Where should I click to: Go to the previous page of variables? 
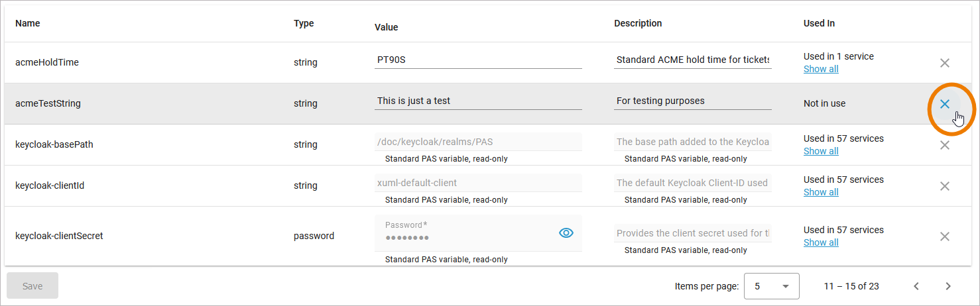coord(916,286)
